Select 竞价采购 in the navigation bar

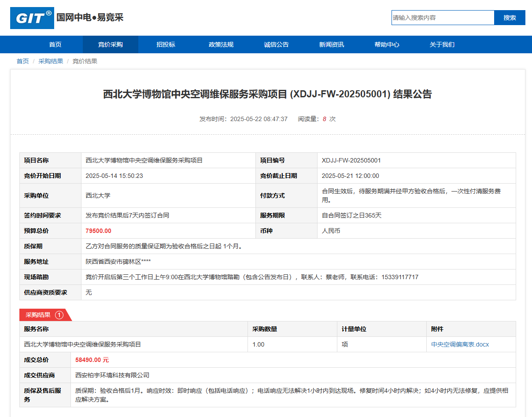tap(110, 44)
